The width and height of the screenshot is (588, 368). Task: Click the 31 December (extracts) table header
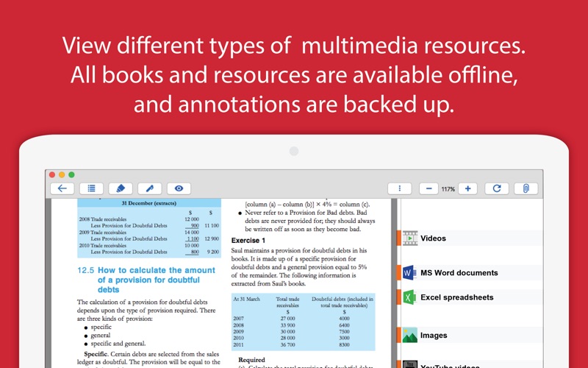(x=149, y=203)
